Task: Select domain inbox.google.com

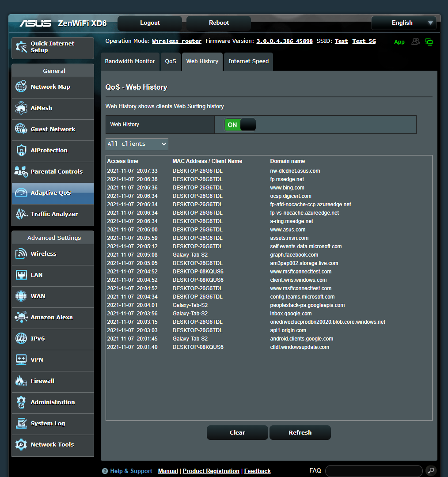Action: pos(291,313)
